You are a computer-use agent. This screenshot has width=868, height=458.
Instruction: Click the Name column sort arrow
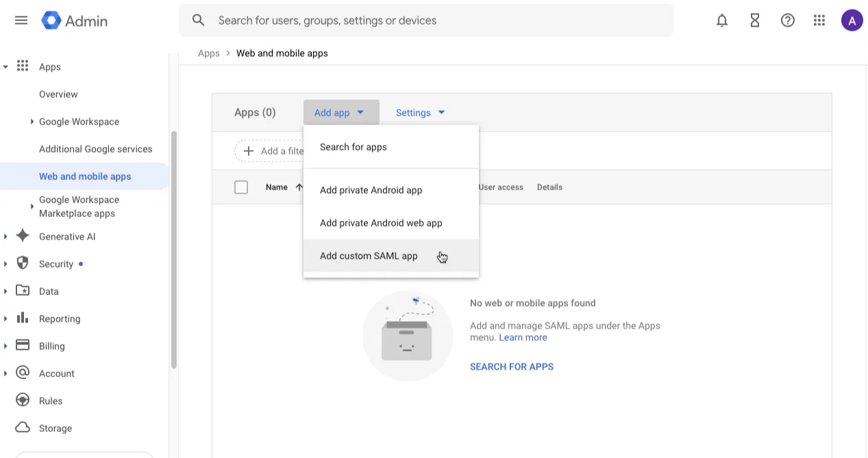pos(299,187)
